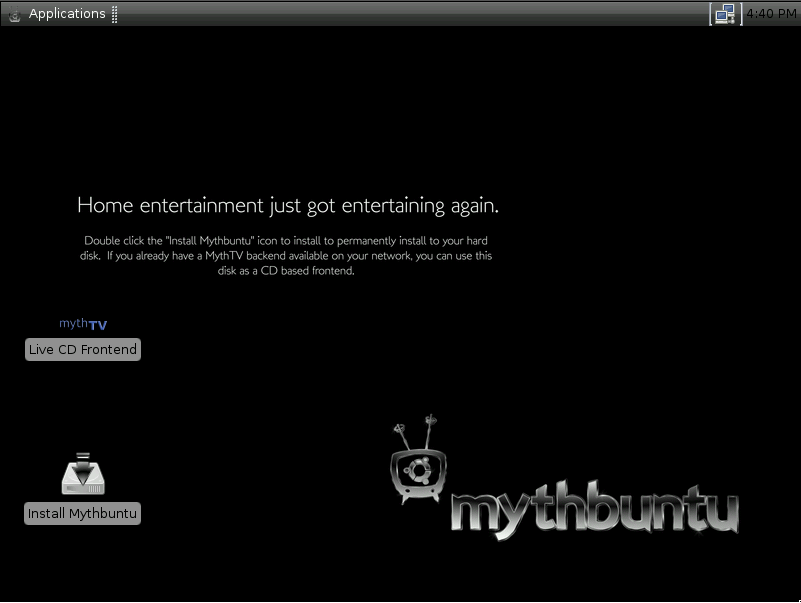Click the network connection tray icon
The height and width of the screenshot is (603, 801).
724,14
